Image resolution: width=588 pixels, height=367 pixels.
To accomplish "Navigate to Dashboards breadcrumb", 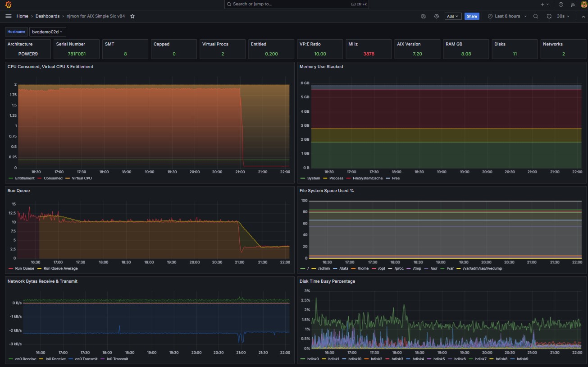I will pyautogui.click(x=47, y=16).
